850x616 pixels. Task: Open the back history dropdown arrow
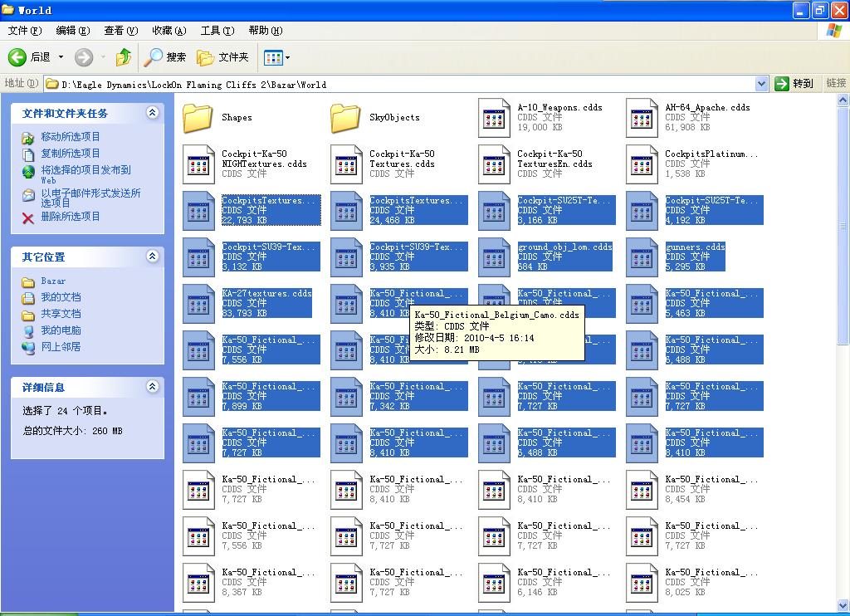[x=61, y=57]
